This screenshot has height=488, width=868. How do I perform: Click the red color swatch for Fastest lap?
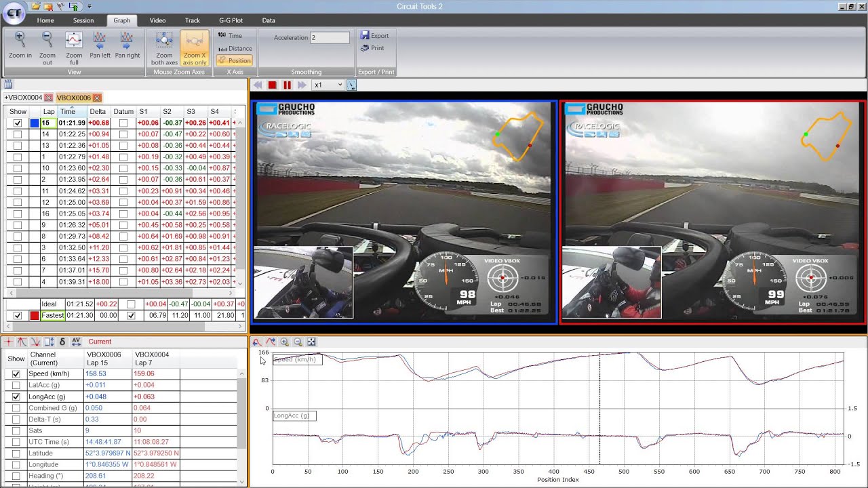click(x=35, y=315)
